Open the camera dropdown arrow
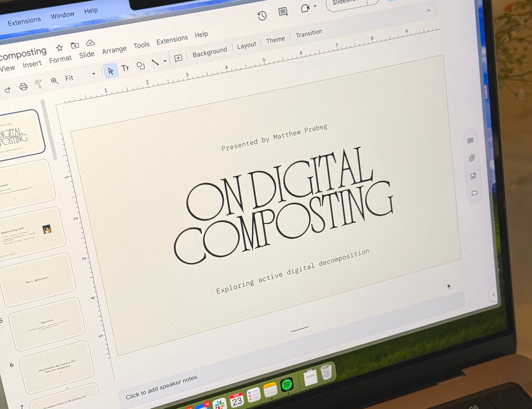Image resolution: width=532 pixels, height=409 pixels. coord(315,6)
